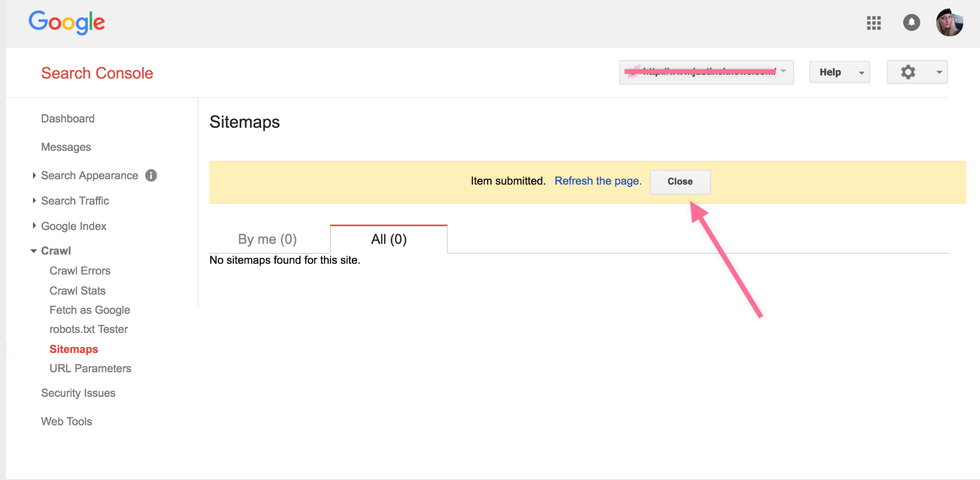Click the Google logo

click(x=67, y=23)
